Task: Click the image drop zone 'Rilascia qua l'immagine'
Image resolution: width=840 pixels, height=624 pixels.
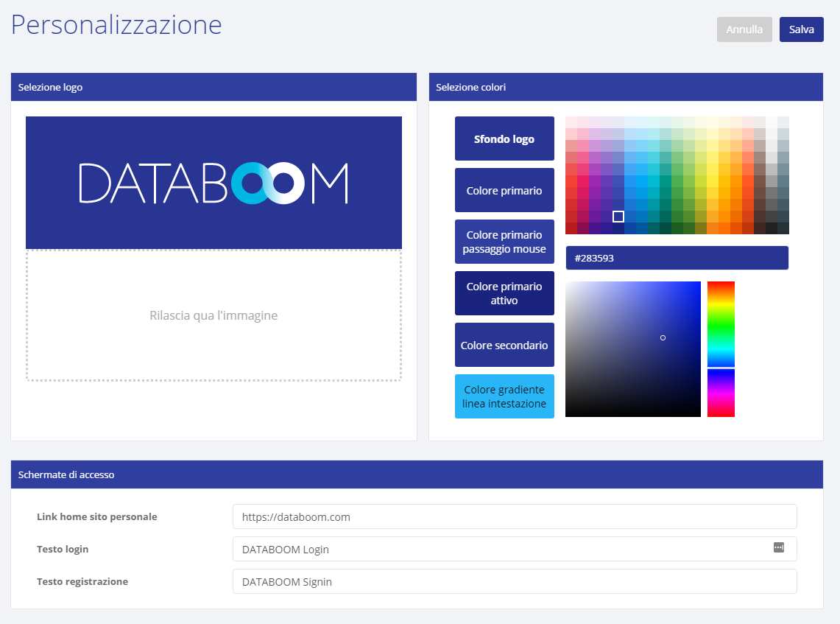Action: (x=213, y=315)
